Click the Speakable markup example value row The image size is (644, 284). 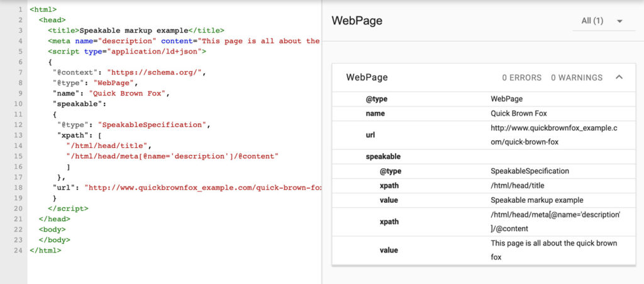coord(535,200)
